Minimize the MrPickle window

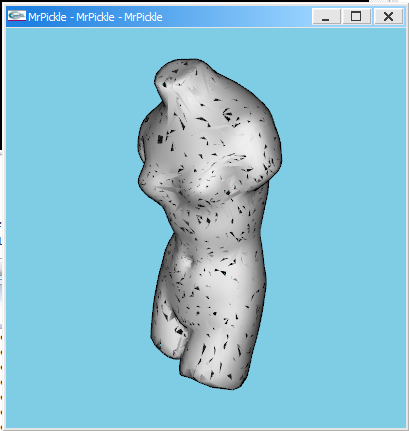326,16
